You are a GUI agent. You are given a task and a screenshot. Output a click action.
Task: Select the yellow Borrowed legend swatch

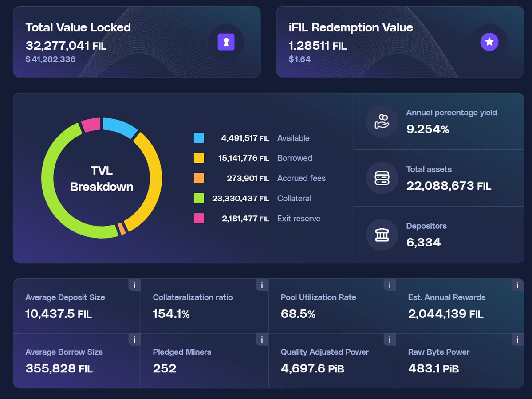(199, 158)
